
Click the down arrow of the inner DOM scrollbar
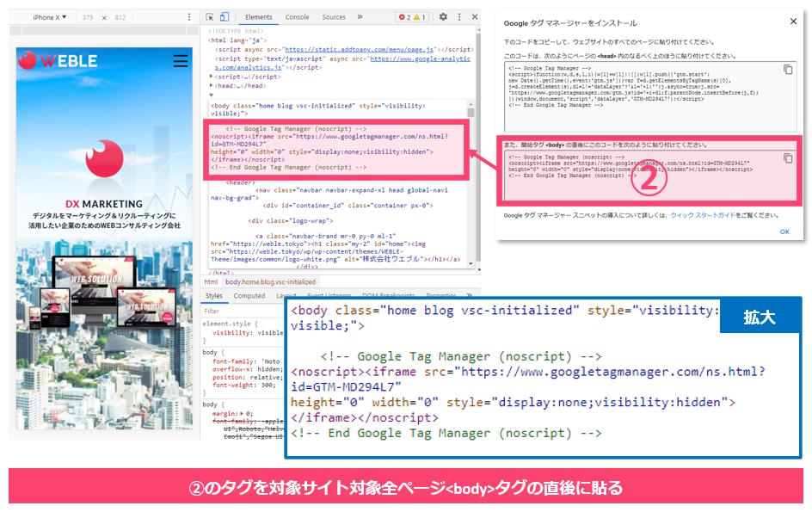tap(471, 264)
